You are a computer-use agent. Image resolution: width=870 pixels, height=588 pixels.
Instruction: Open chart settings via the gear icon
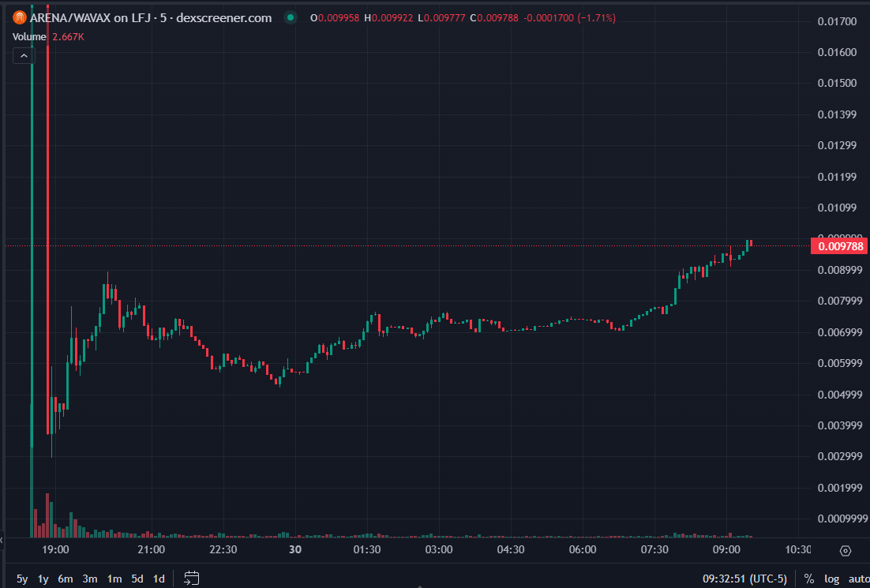pos(845,550)
